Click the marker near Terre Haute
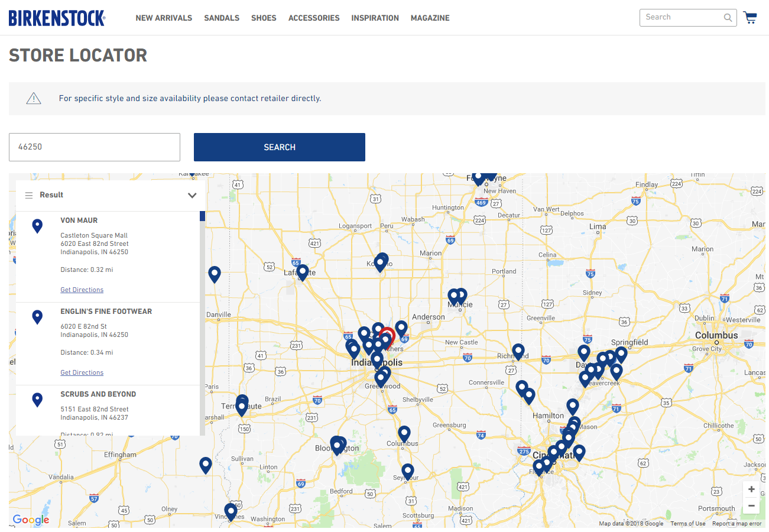 (x=242, y=406)
